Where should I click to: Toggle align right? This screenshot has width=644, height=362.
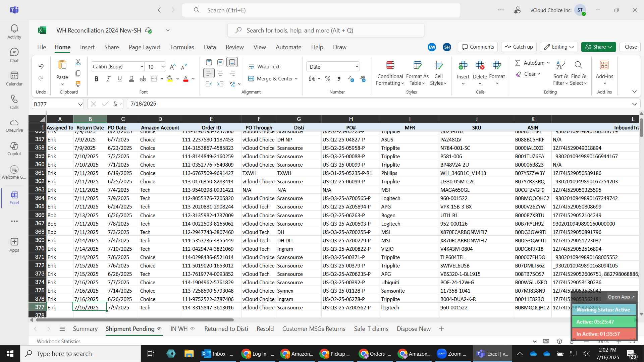click(x=232, y=73)
